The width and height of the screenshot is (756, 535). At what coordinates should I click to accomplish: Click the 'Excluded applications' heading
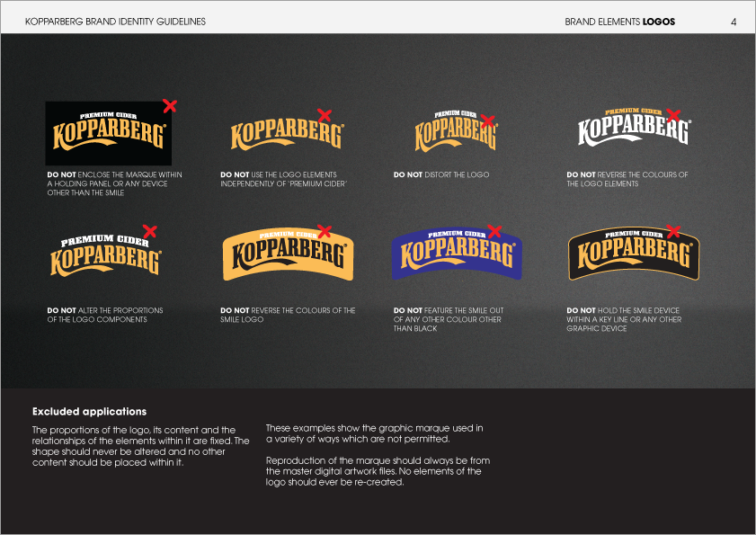click(89, 412)
